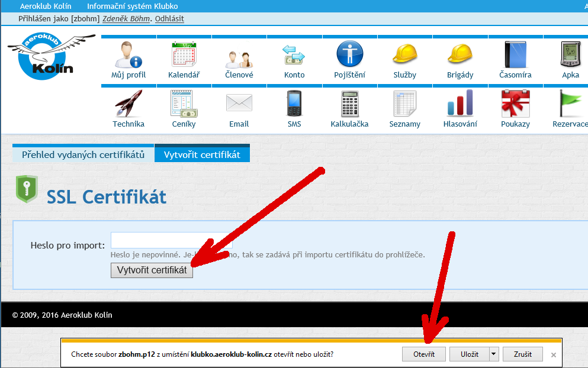Open Služby hard hat icon

tap(405, 55)
